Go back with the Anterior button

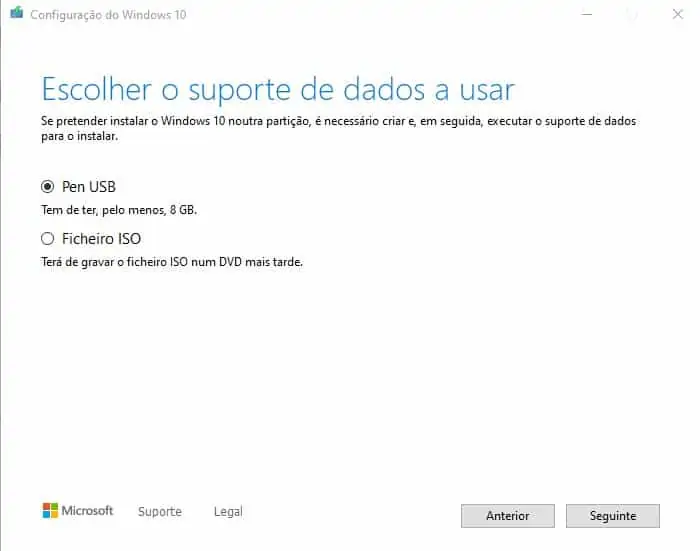(508, 516)
